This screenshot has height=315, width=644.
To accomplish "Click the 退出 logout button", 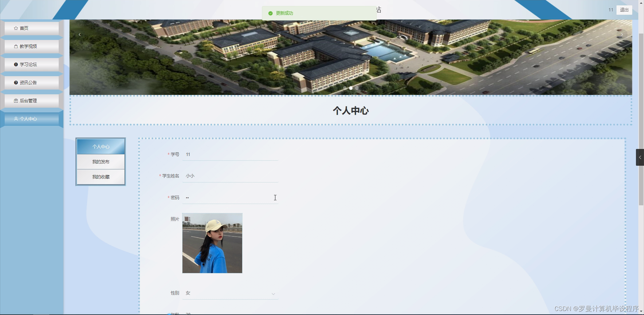I will coord(624,10).
